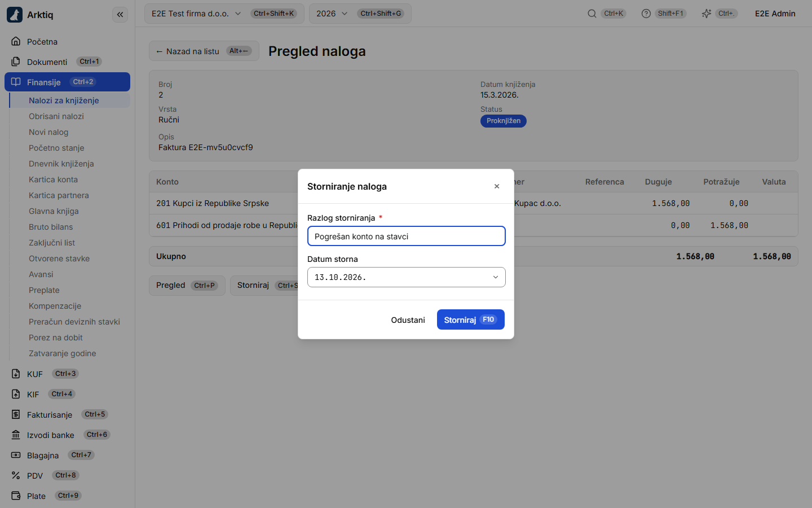Viewport: 812px width, 508px height.
Task: Click the PDV percent icon
Action: [16, 475]
